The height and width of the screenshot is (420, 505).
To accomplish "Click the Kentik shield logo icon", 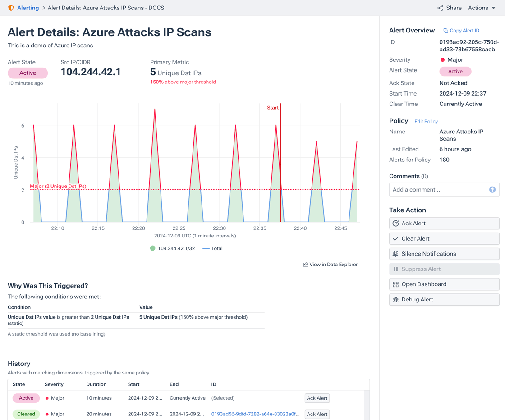I will click(11, 8).
